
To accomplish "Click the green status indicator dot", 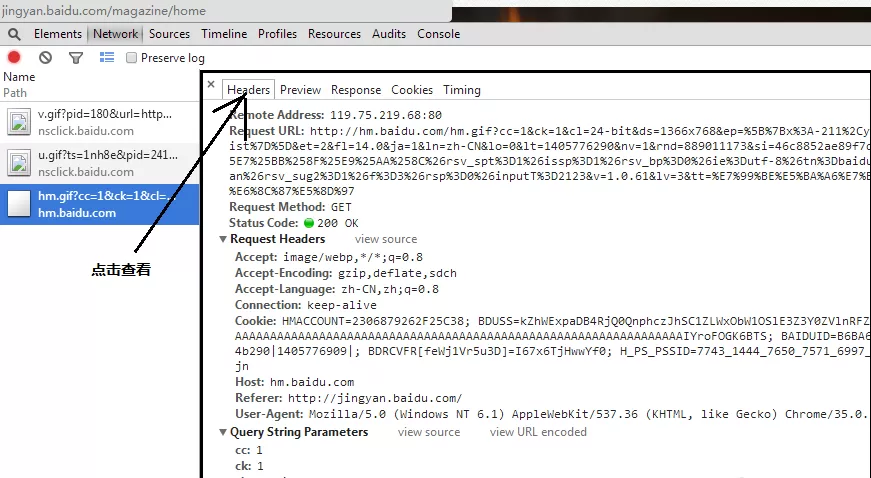I will [x=309, y=223].
